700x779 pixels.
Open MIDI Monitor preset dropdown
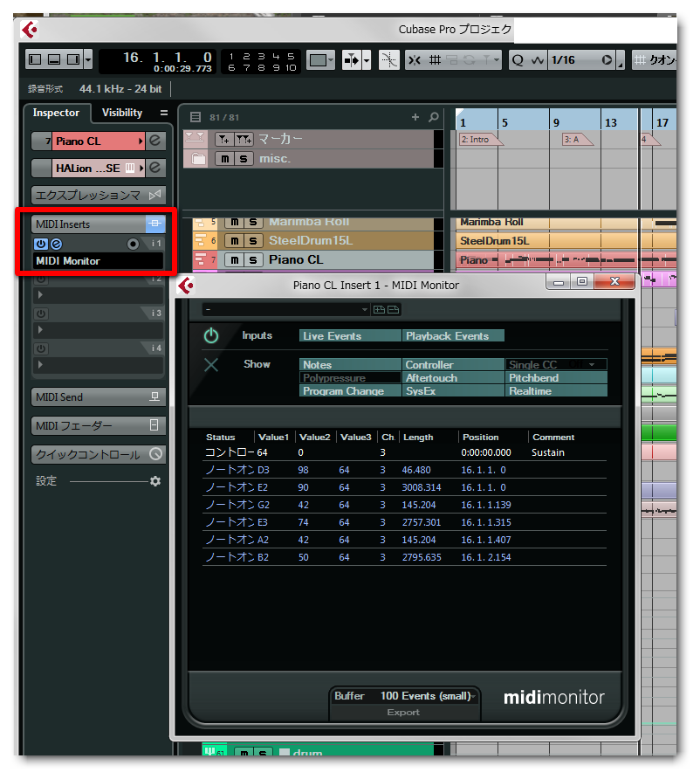click(x=286, y=309)
